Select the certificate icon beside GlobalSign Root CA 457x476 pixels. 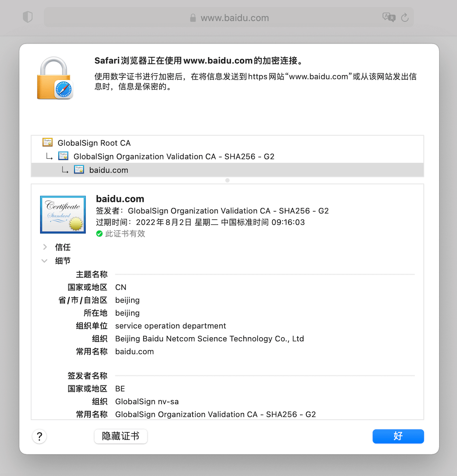coord(47,142)
